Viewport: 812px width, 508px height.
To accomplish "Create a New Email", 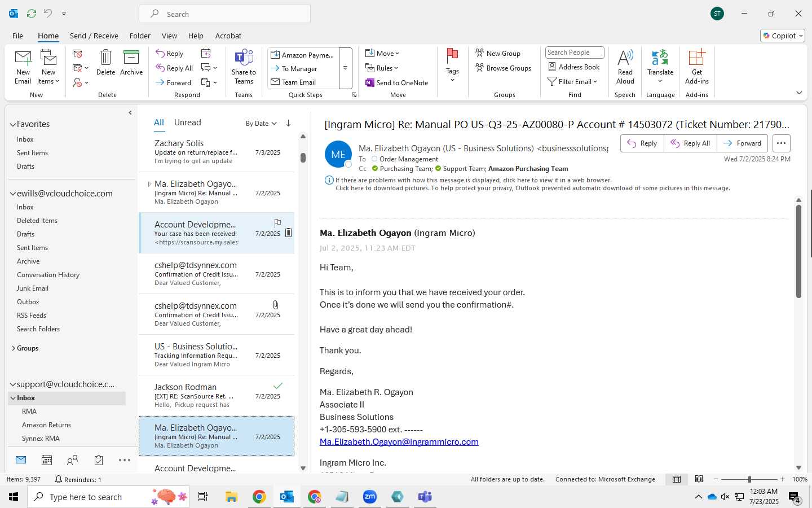I will click(23, 67).
